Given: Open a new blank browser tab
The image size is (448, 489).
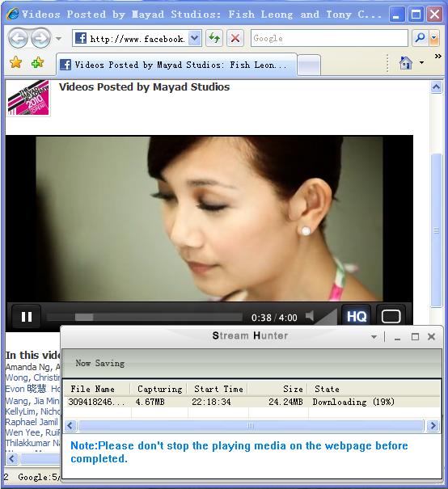Looking at the screenshot, I should click(x=309, y=65).
